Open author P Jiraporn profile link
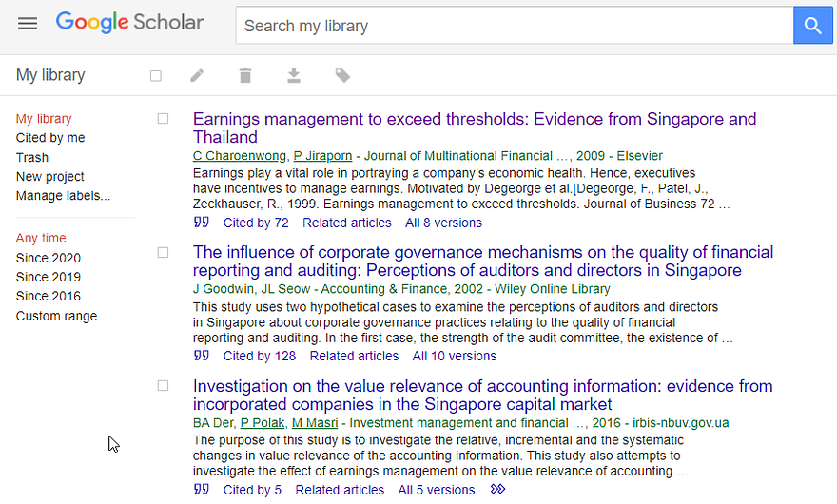The image size is (837, 504). tap(323, 156)
